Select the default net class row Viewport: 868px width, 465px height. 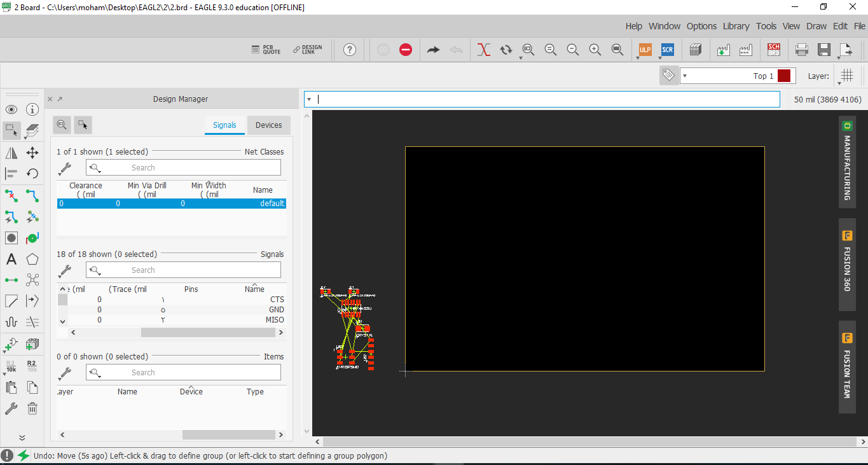[x=172, y=204]
